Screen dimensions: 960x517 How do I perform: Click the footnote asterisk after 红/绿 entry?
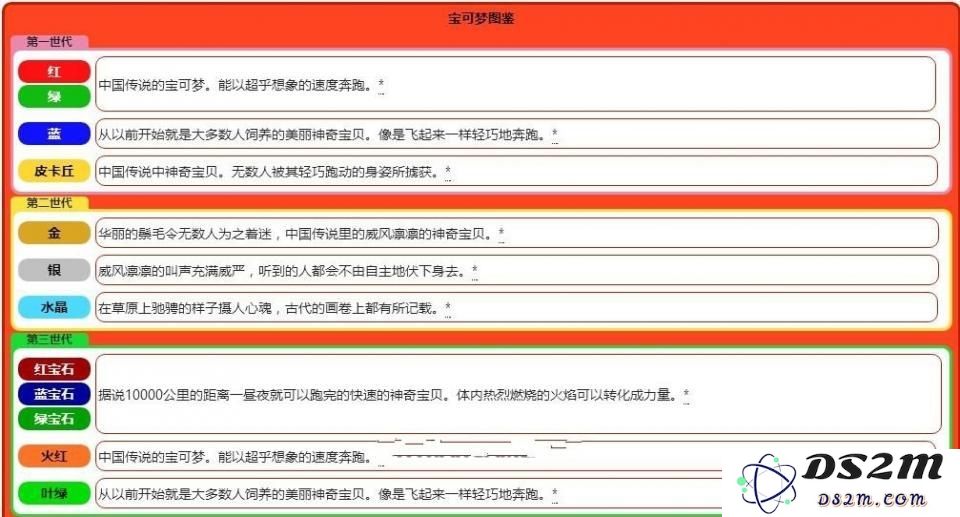click(381, 84)
